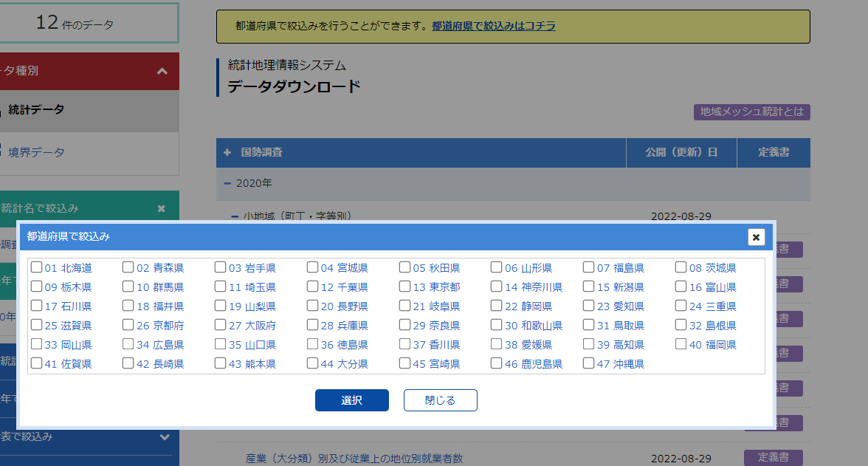Check 39 高知県 checkbox
The height and width of the screenshot is (466, 868).
coord(588,344)
